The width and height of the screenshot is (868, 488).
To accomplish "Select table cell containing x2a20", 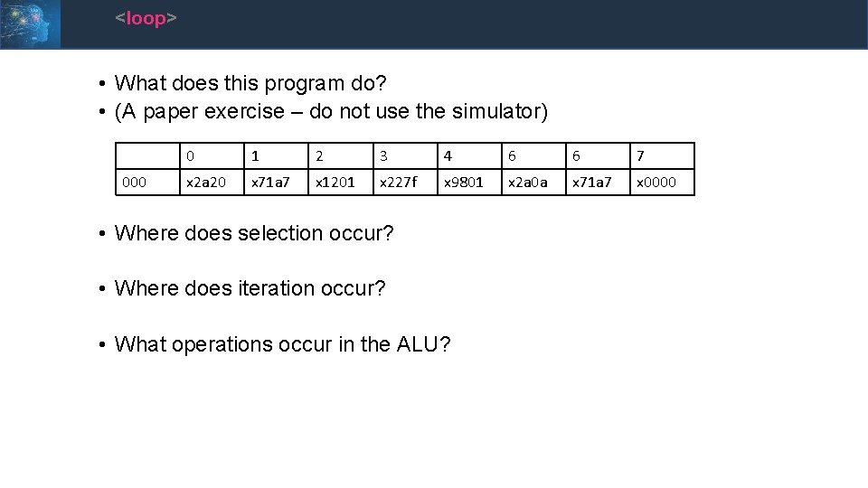I will click(x=211, y=183).
